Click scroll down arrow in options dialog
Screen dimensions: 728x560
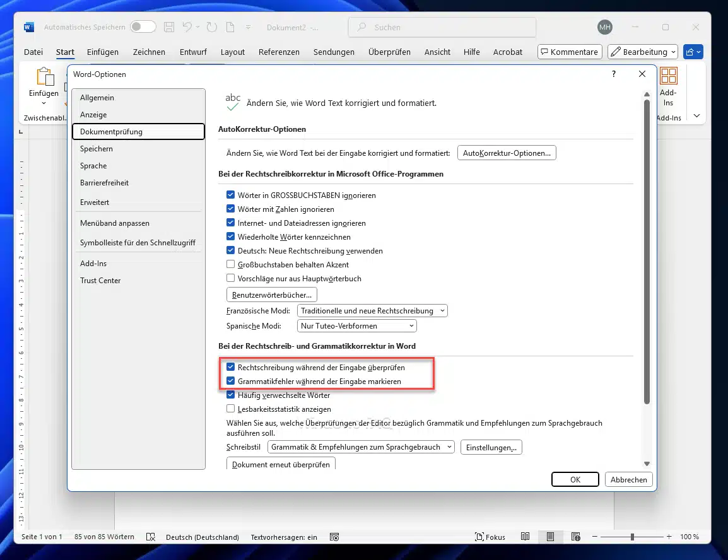[647, 464]
